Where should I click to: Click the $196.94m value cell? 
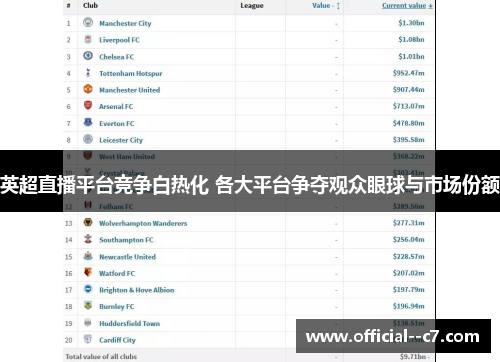pyautogui.click(x=409, y=306)
